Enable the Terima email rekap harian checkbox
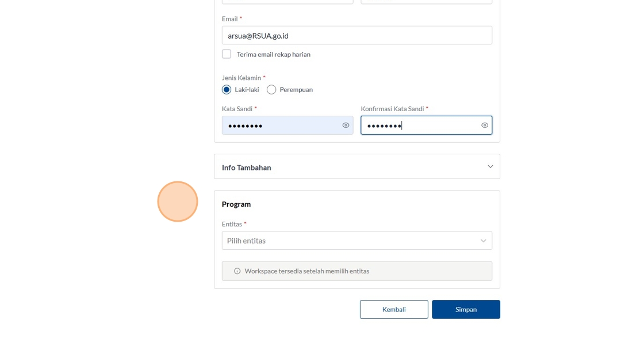The width and height of the screenshot is (644, 361). 227,54
